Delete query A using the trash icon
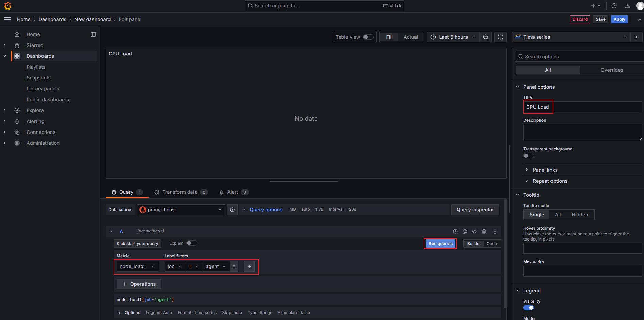This screenshot has width=644, height=320. pyautogui.click(x=484, y=231)
